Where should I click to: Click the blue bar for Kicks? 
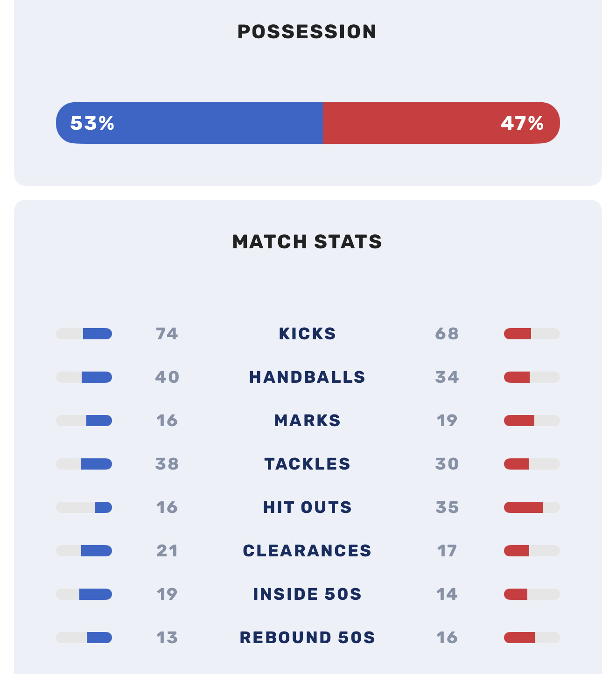click(97, 334)
